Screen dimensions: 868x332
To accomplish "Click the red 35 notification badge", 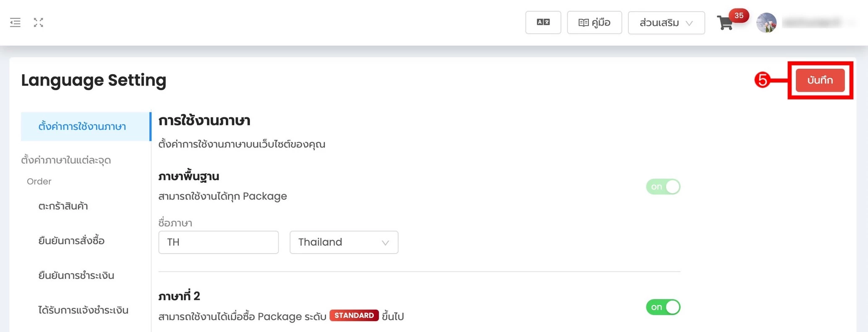I will (739, 16).
